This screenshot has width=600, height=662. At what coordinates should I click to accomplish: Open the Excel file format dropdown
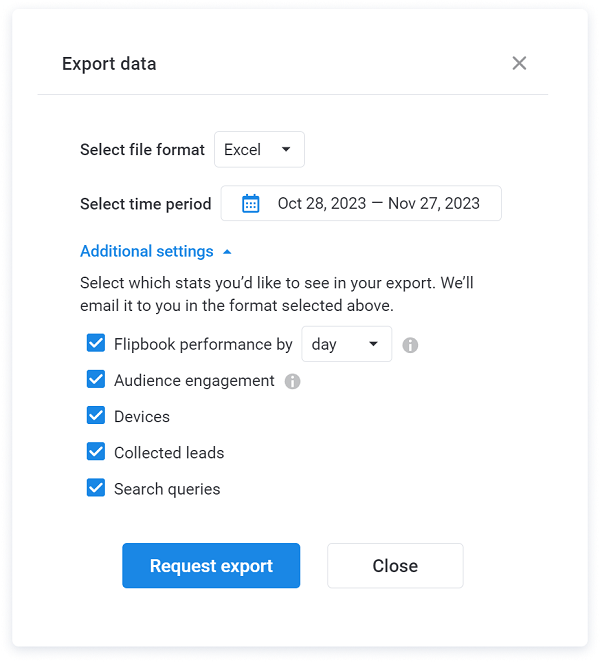(x=259, y=149)
